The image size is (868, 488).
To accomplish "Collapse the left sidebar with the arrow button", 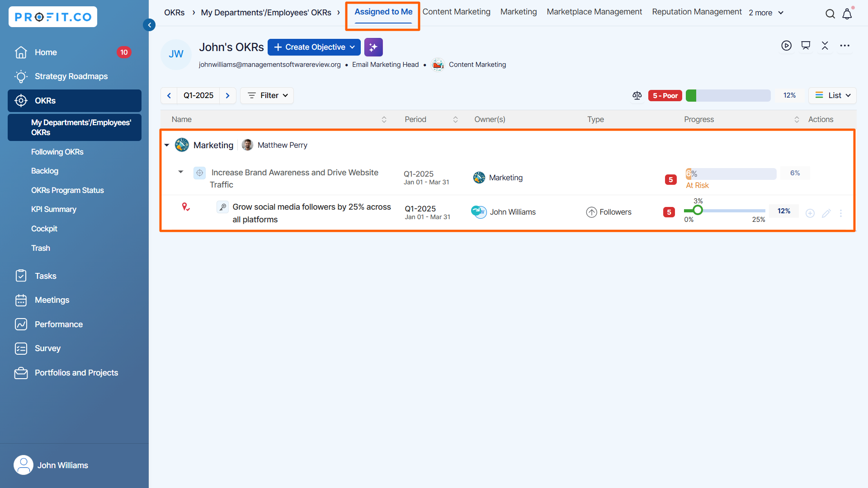I will (149, 25).
